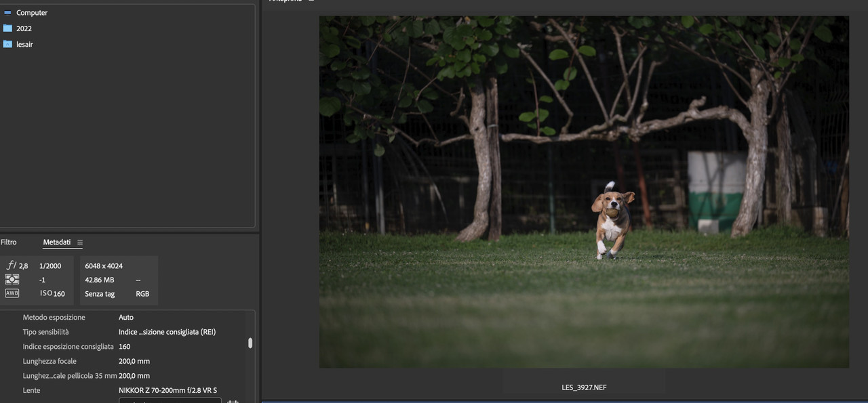Click the ISO 160 value

tap(52, 294)
